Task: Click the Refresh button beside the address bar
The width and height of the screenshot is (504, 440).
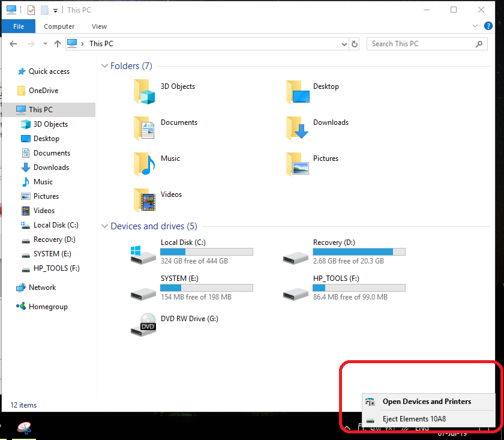Action: [354, 44]
